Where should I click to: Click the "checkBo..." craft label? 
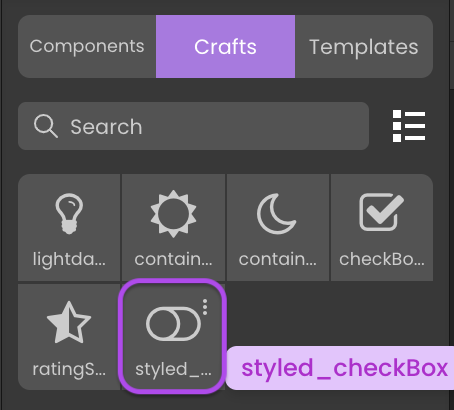382,259
